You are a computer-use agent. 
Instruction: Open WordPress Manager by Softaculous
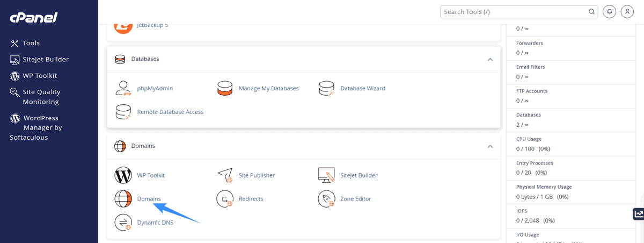click(x=36, y=127)
